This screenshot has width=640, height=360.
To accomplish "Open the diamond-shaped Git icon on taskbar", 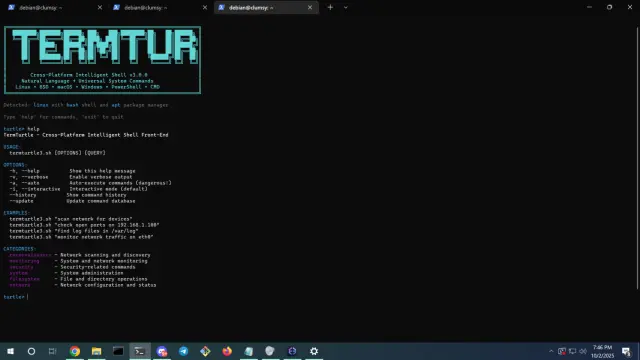I will coord(205,351).
